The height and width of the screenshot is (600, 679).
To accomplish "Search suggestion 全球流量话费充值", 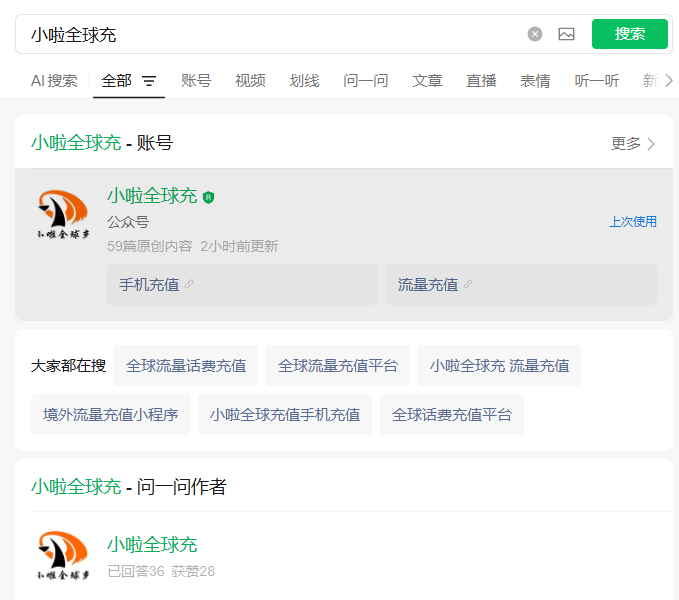I will coord(186,365).
